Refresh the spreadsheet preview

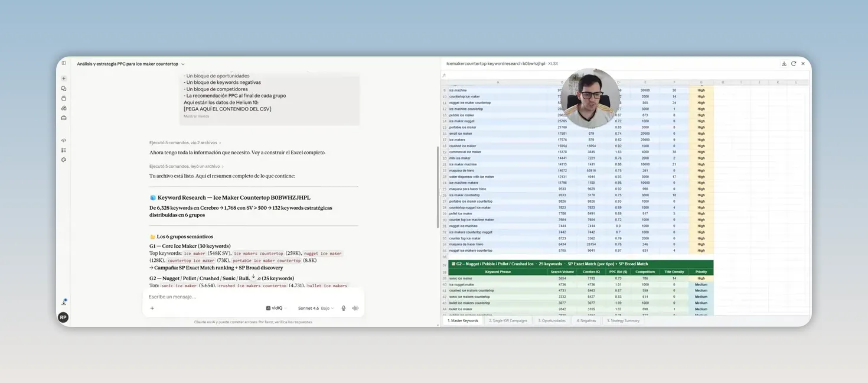tap(794, 64)
